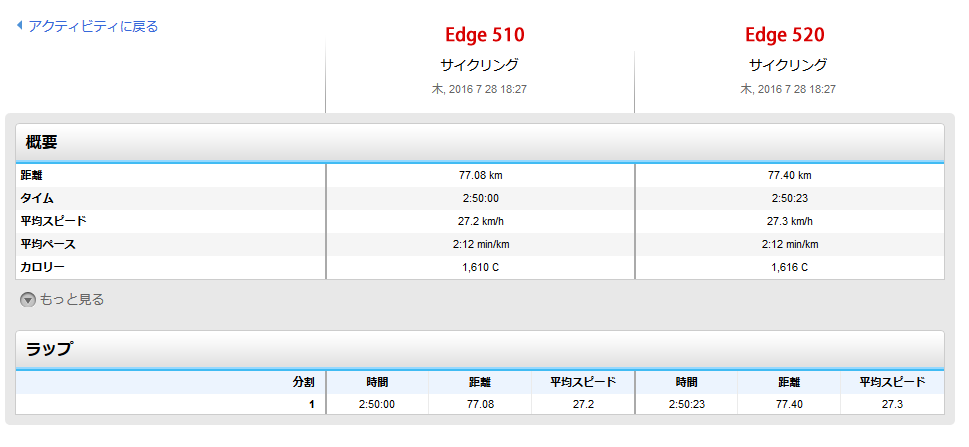Click the Edge 510 distance value 77.08 km
This screenshot has height=447, width=969.
click(x=480, y=176)
